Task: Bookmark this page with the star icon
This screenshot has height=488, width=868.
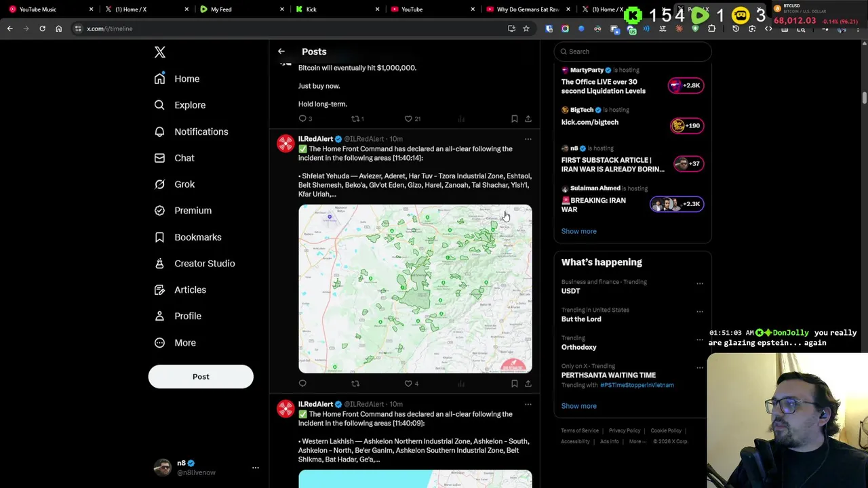Action: click(x=526, y=28)
